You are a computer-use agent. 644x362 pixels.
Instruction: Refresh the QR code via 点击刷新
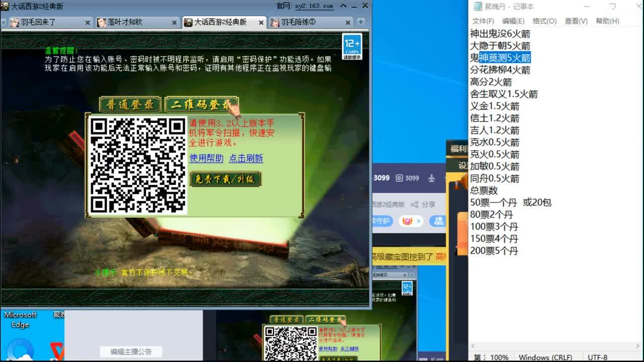[246, 158]
